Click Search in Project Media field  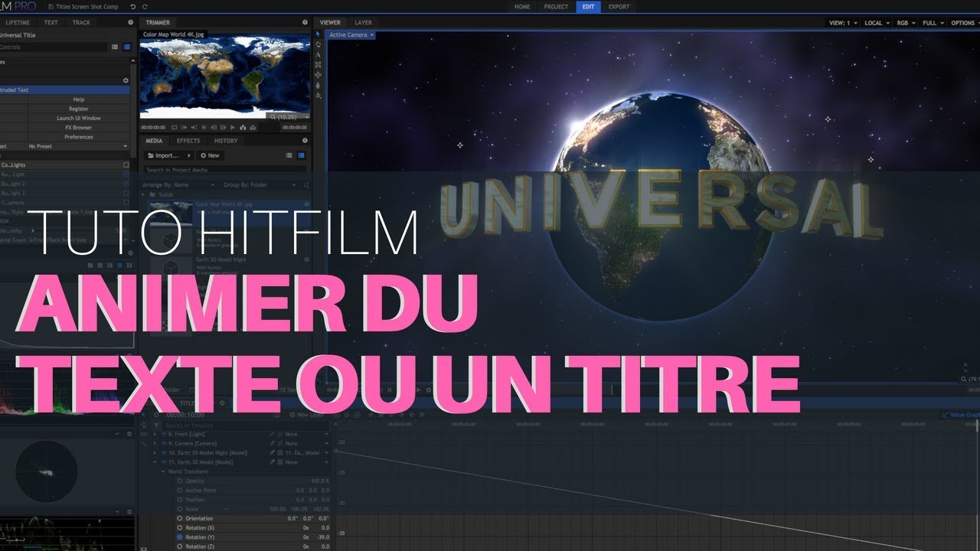[225, 170]
